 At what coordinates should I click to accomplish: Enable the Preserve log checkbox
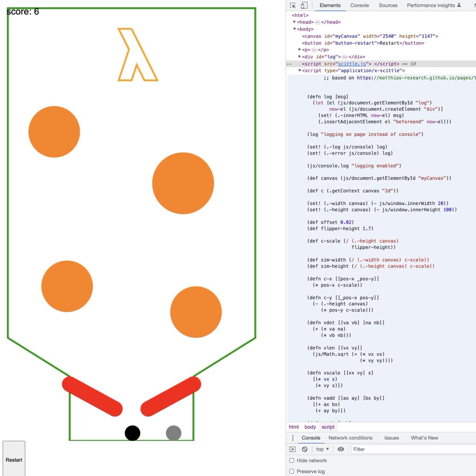[292, 471]
